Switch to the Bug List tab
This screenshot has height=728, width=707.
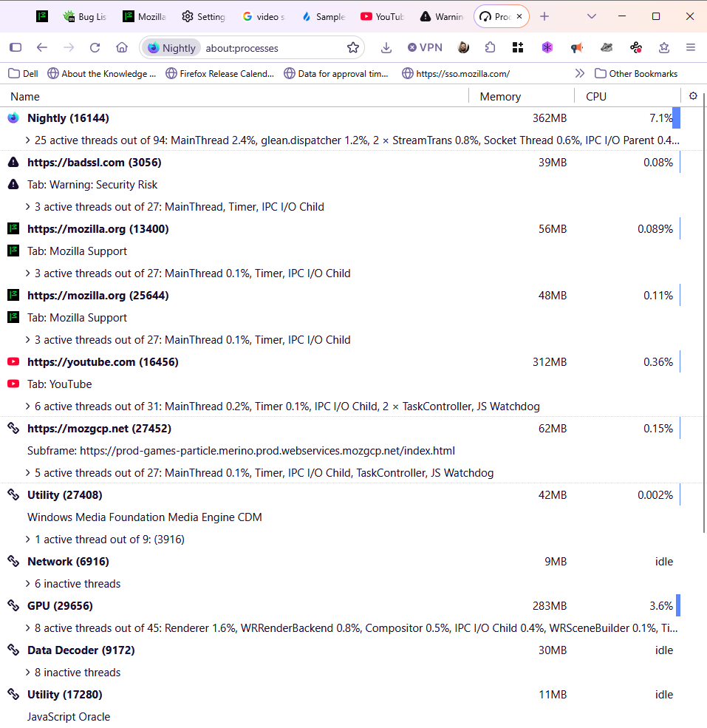click(x=85, y=17)
